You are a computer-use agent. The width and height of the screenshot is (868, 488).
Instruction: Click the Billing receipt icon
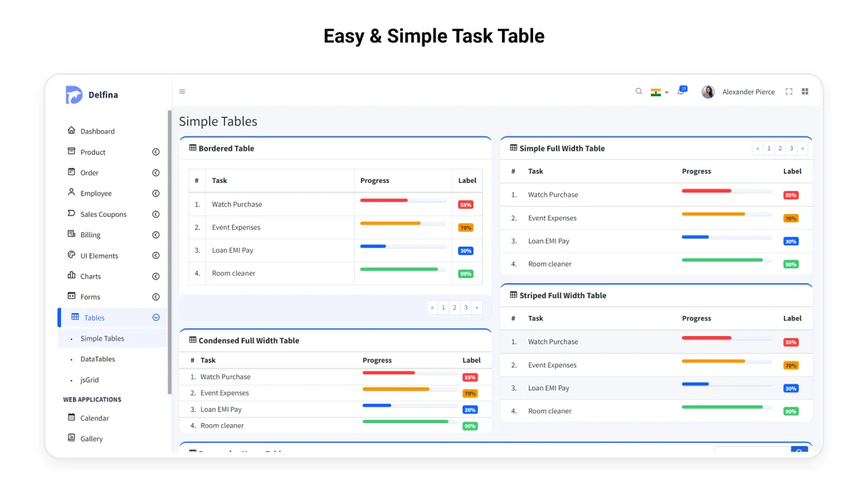pos(72,235)
